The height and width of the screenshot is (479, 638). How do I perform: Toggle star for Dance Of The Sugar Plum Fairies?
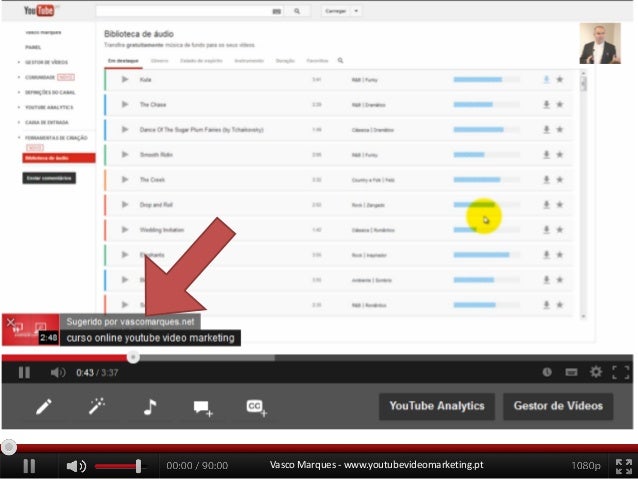(x=560, y=129)
